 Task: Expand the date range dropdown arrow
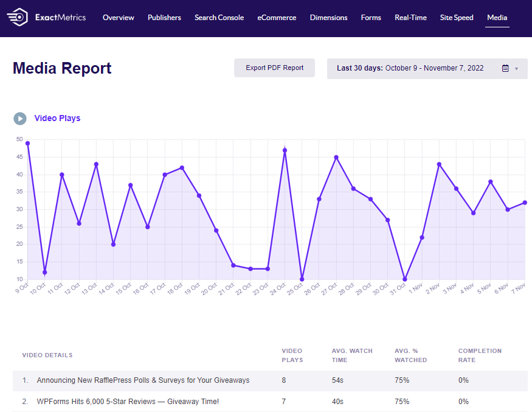click(516, 69)
